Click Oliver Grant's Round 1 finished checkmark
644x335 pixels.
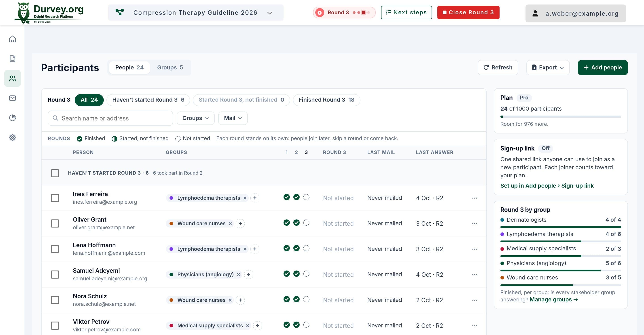pos(286,223)
